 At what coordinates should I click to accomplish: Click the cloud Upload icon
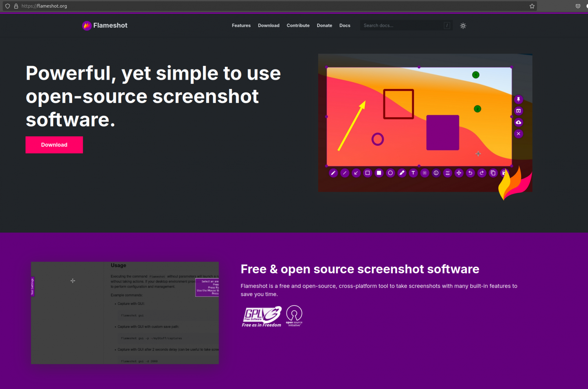(519, 122)
